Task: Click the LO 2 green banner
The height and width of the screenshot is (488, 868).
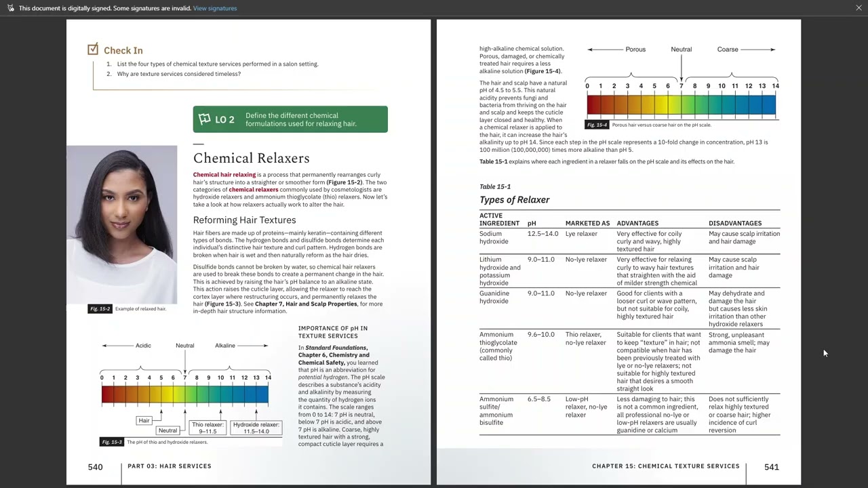Action: point(290,119)
